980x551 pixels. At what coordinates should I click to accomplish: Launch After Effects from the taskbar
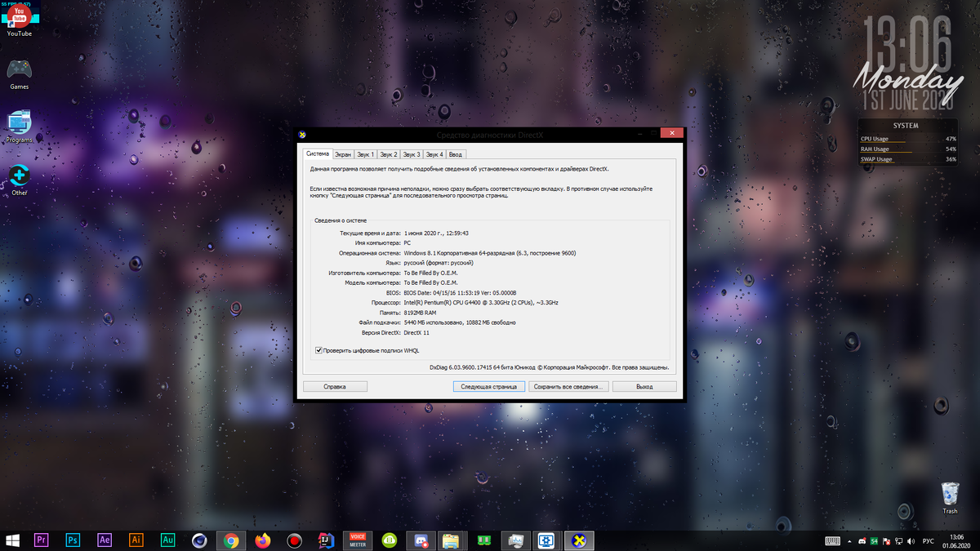(105, 540)
